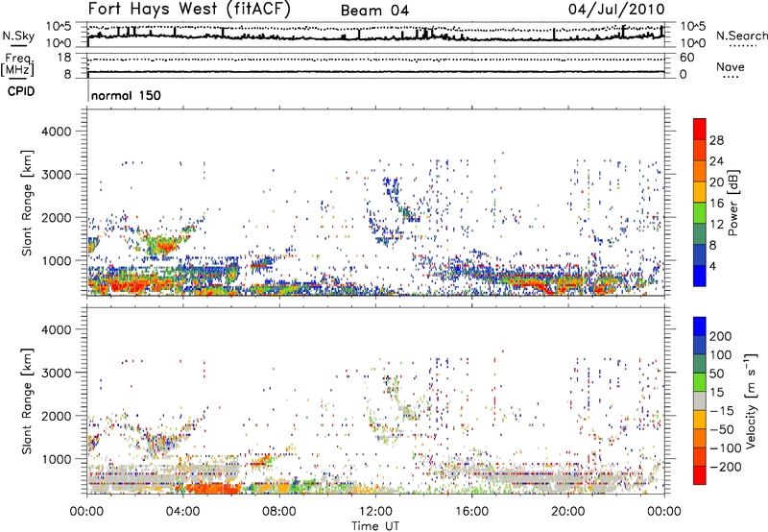This screenshot has height=532, width=768.
Task: Click the '4000' tick of the power panel
Action: [57, 132]
